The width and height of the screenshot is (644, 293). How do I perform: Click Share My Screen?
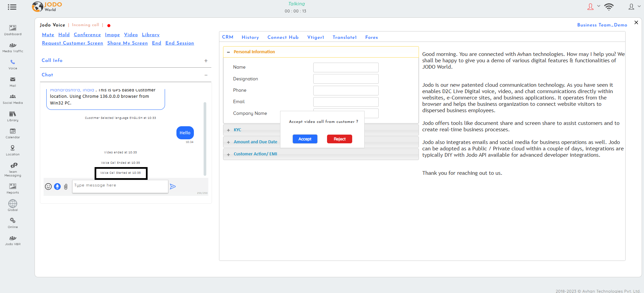tap(127, 43)
